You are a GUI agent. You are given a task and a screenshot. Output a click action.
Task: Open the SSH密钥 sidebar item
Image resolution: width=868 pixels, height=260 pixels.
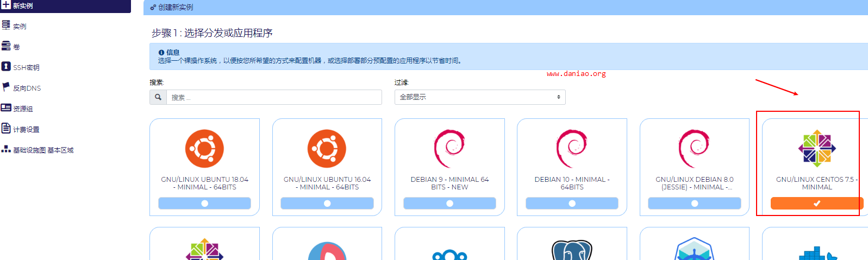pyautogui.click(x=26, y=67)
